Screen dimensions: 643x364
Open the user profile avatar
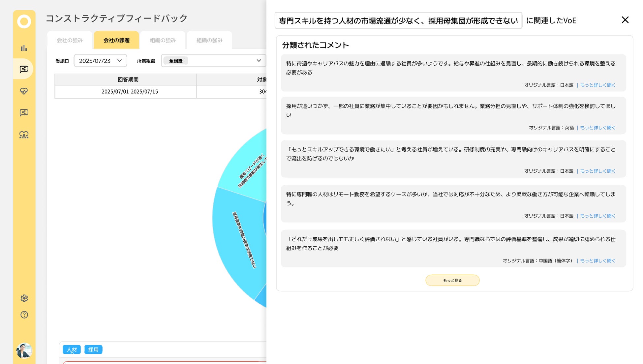click(24, 350)
